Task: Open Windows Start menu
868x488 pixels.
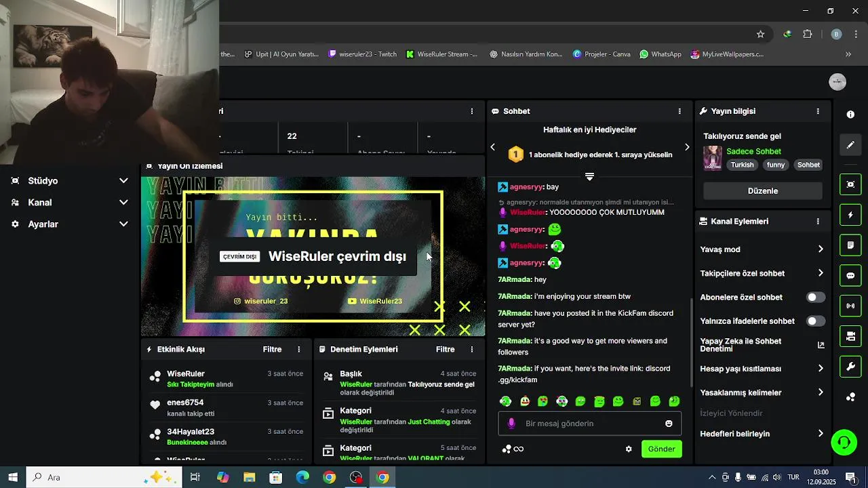Action: (13, 477)
